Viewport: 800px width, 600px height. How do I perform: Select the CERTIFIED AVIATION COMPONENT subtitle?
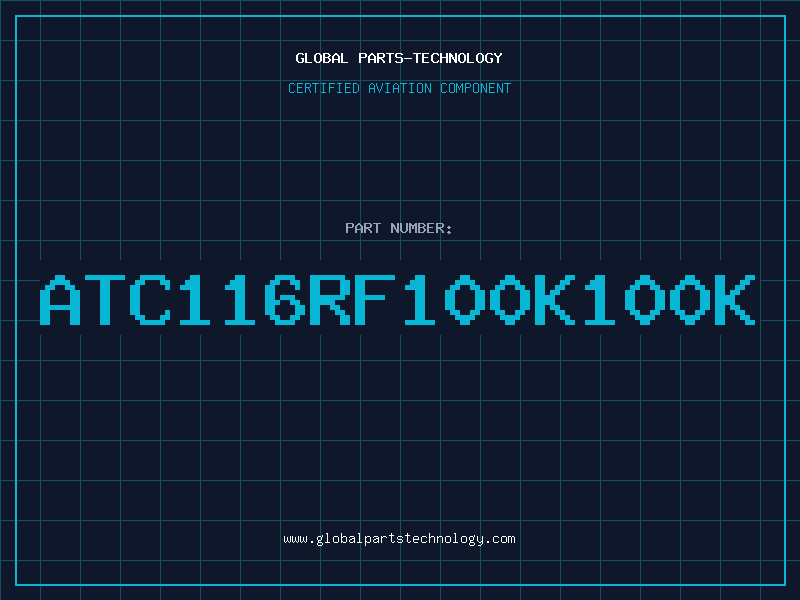click(399, 88)
